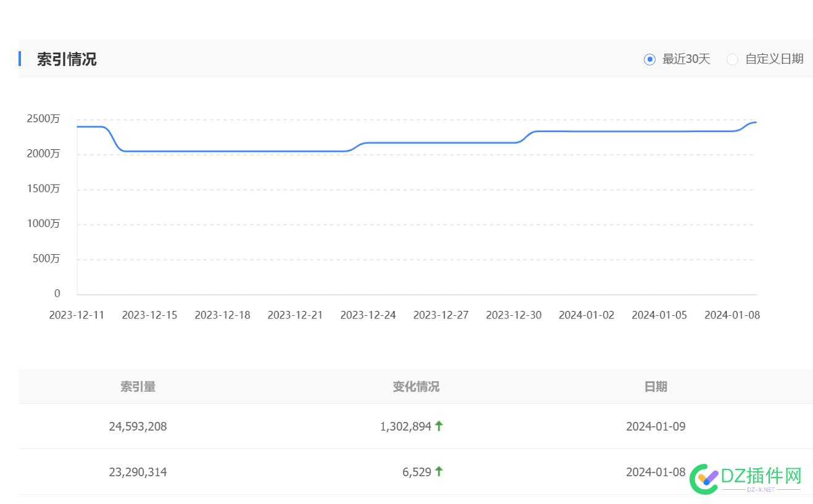
Task: Click the 2023-12-18 x-axis label
Action: click(x=222, y=315)
